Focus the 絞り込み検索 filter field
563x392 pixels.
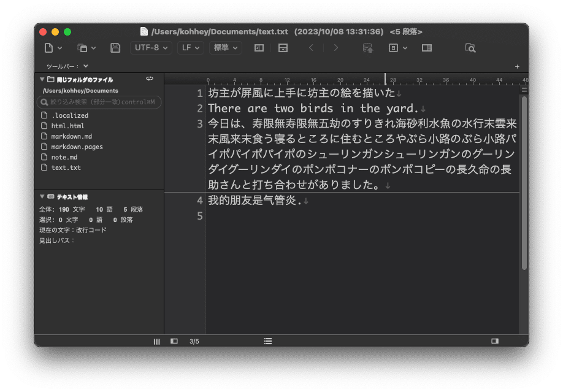99,102
